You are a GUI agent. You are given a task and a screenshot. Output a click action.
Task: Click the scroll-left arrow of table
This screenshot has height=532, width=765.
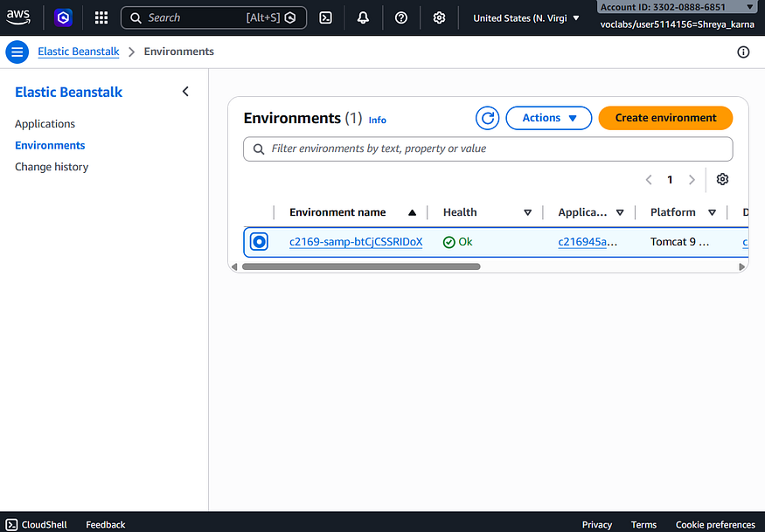coord(234,266)
